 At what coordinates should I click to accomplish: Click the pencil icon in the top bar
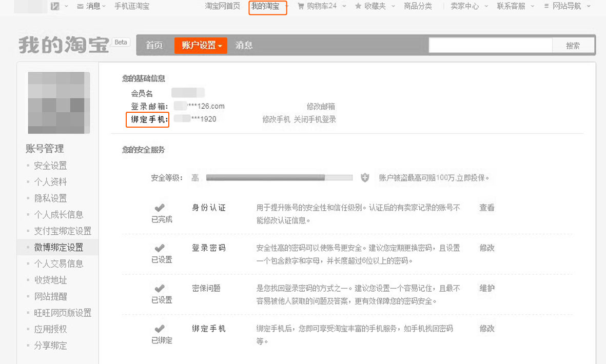pos(55,6)
